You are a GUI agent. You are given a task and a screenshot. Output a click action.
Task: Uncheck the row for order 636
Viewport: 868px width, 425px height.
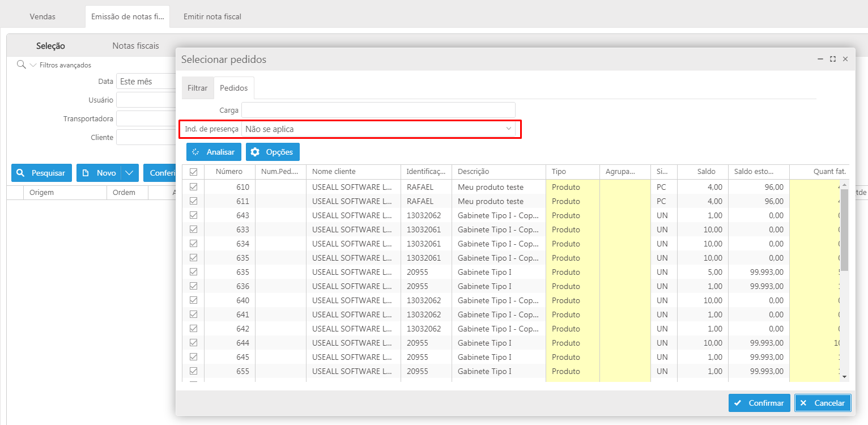(x=193, y=286)
